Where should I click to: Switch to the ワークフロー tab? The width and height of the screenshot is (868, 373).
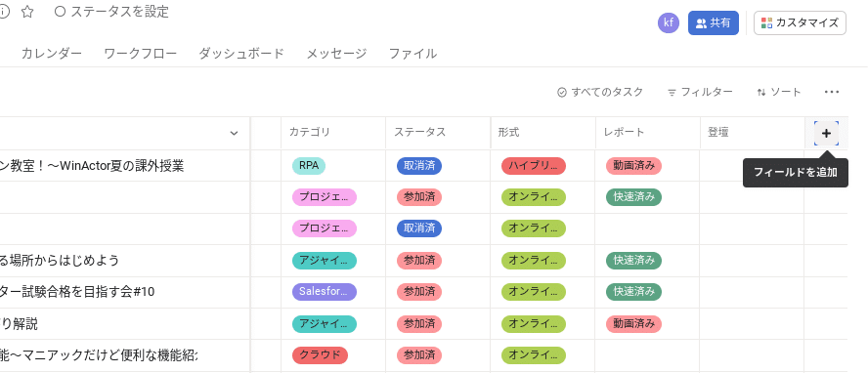(141, 54)
